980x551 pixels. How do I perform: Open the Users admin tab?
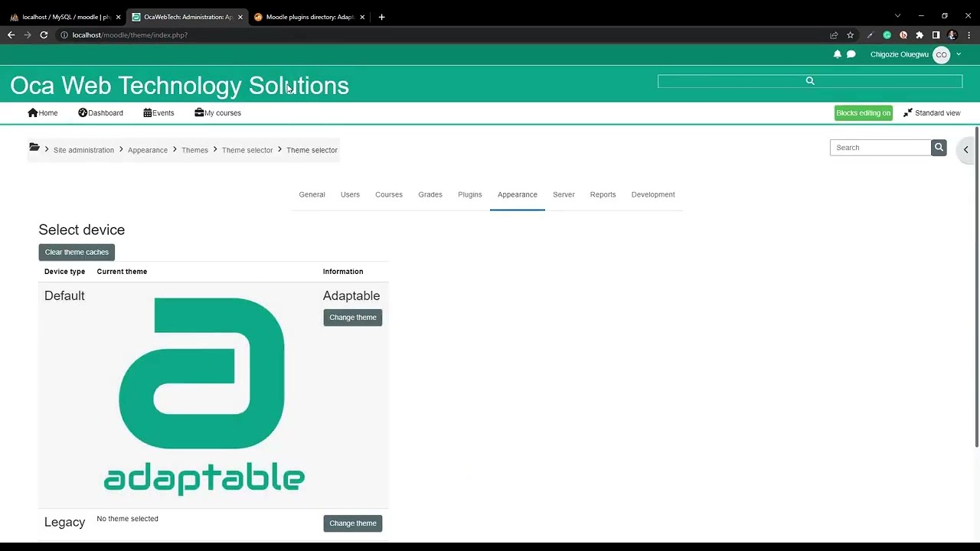[350, 194]
